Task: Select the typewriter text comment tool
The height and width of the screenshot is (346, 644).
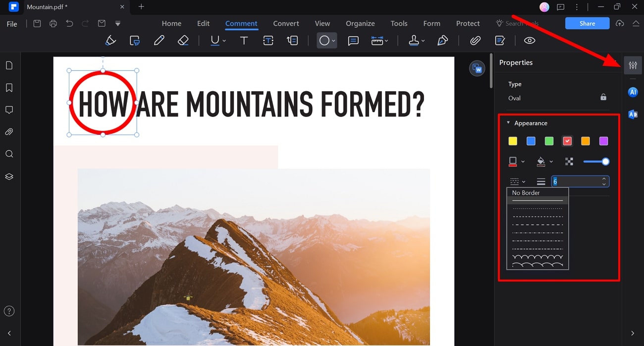Action: coord(244,41)
